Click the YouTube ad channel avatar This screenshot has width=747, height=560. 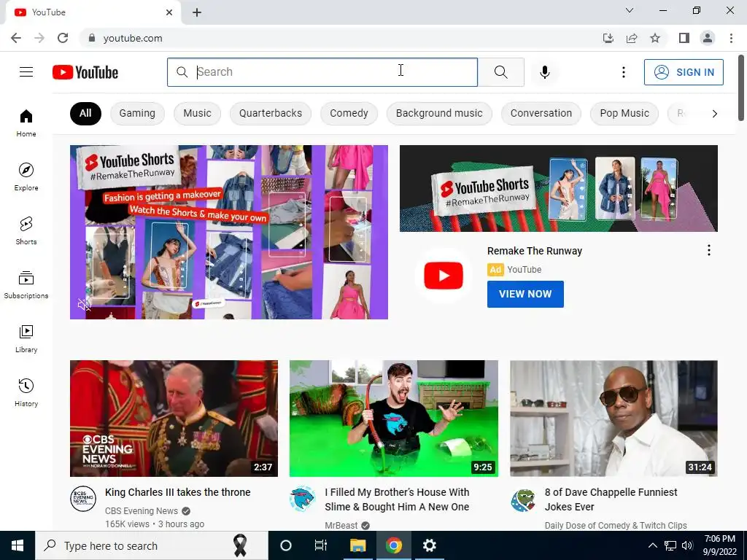[x=443, y=275]
